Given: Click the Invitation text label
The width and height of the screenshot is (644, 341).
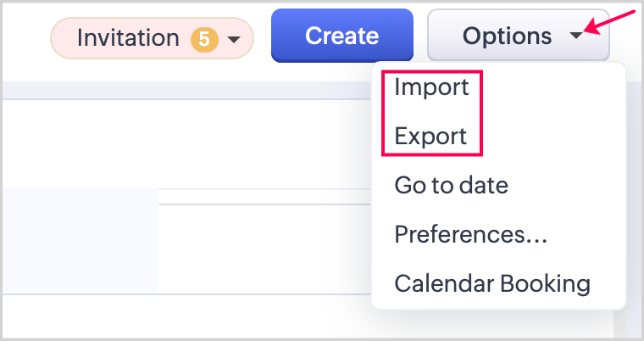Looking at the screenshot, I should coord(128,38).
